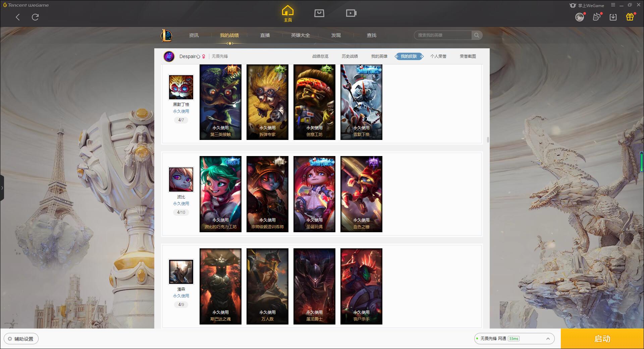Switch to the 直播 tab

point(265,35)
